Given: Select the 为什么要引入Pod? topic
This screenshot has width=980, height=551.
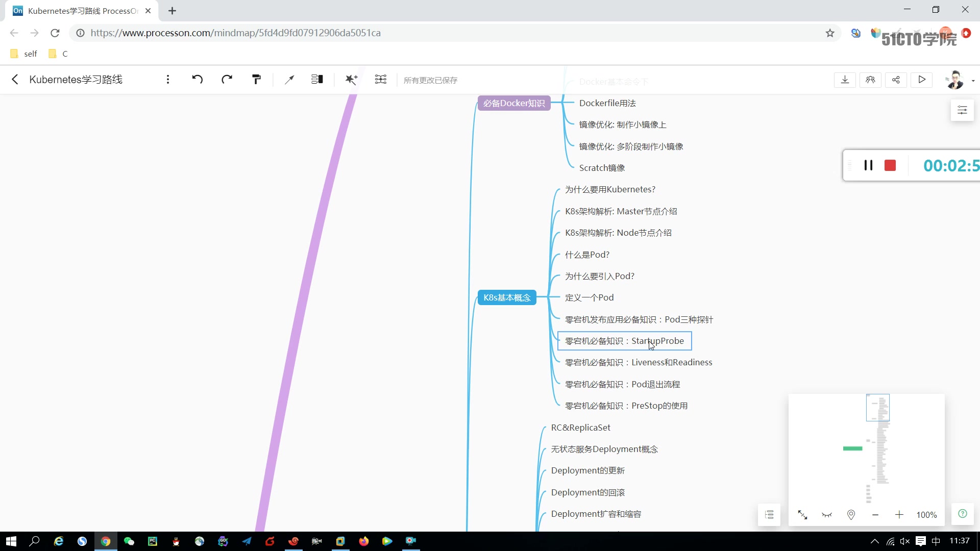Looking at the screenshot, I should (599, 276).
